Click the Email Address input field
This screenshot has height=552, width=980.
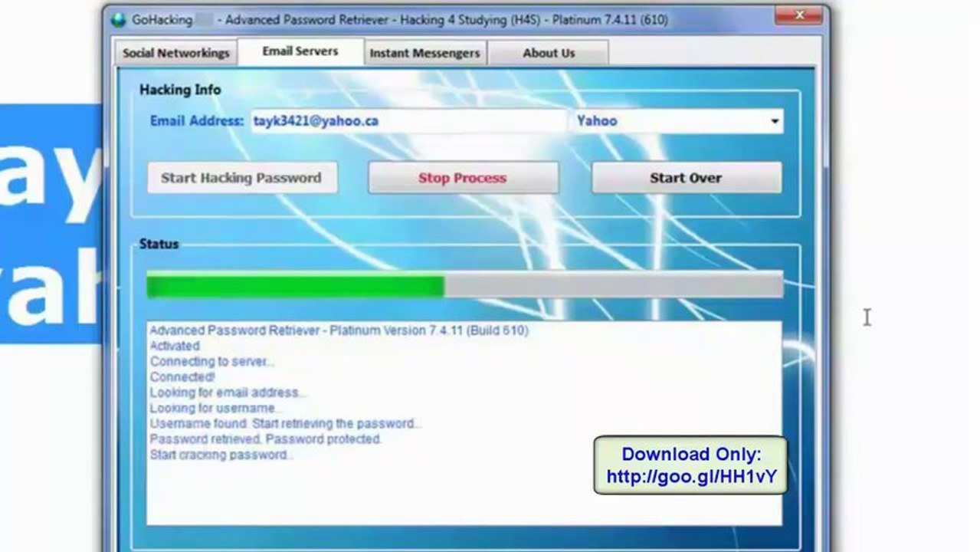[408, 121]
